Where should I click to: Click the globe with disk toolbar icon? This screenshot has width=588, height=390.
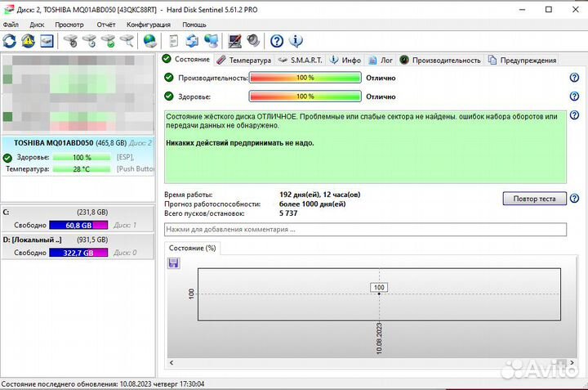pos(150,41)
